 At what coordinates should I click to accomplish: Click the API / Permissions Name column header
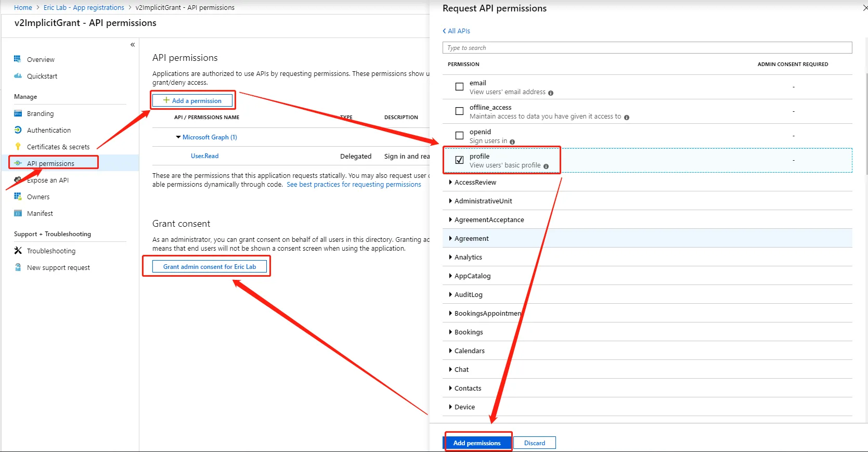(206, 118)
